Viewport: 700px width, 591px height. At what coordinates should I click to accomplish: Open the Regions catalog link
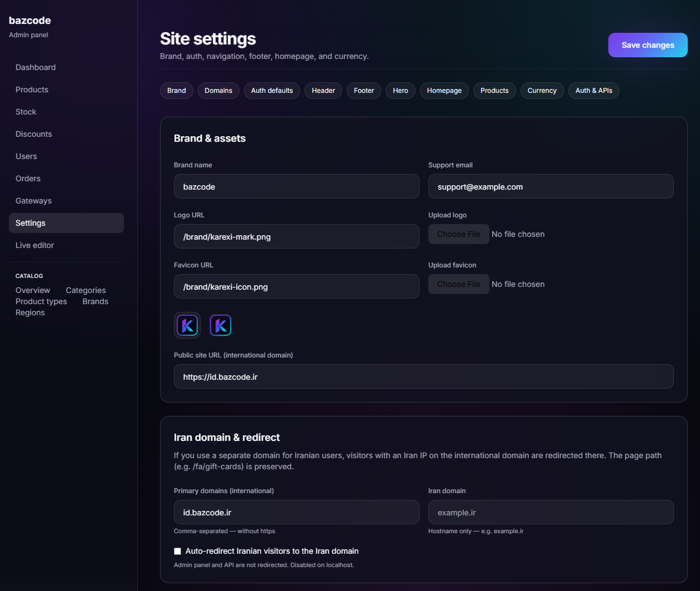(30, 312)
